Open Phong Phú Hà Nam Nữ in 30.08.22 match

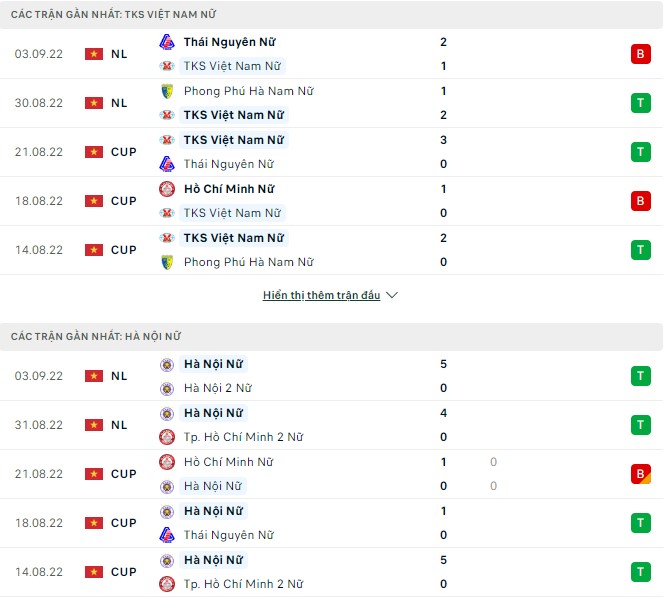pyautogui.click(x=248, y=91)
